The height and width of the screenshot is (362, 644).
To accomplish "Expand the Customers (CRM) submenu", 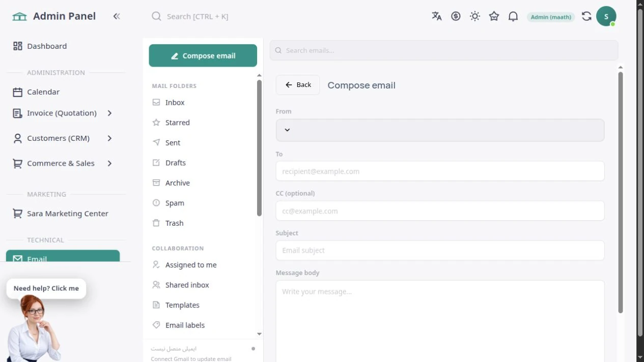I will (x=63, y=138).
